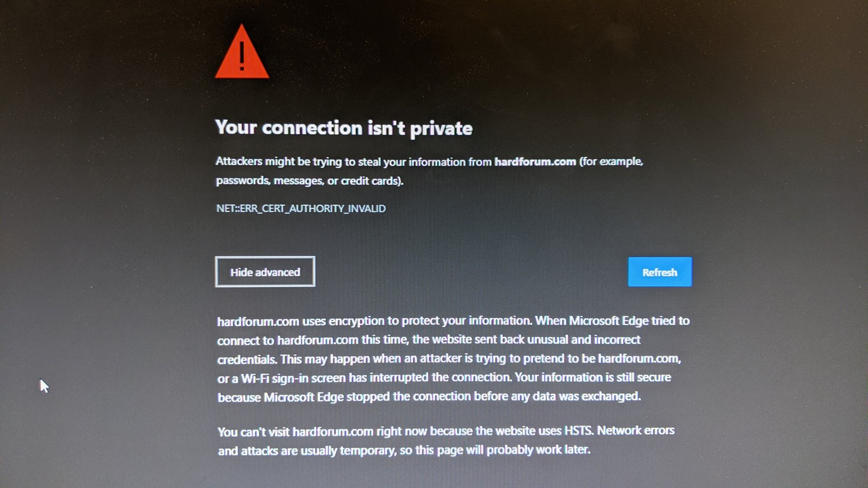Click the 'passwords, messages, or credit cards' line
The image size is (868, 488).
[x=309, y=180]
